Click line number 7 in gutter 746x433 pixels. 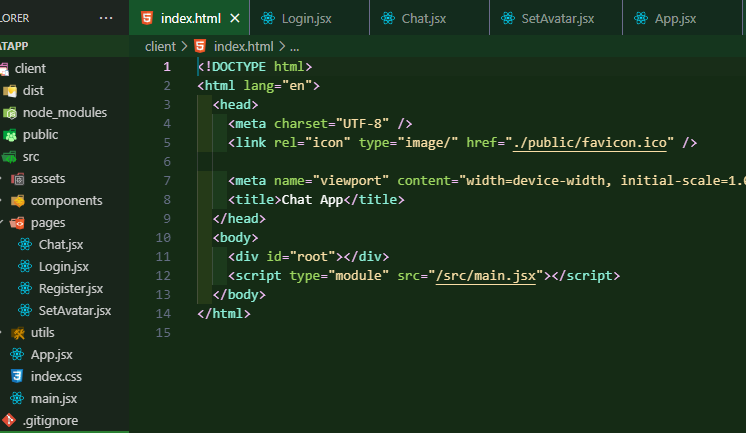point(167,181)
